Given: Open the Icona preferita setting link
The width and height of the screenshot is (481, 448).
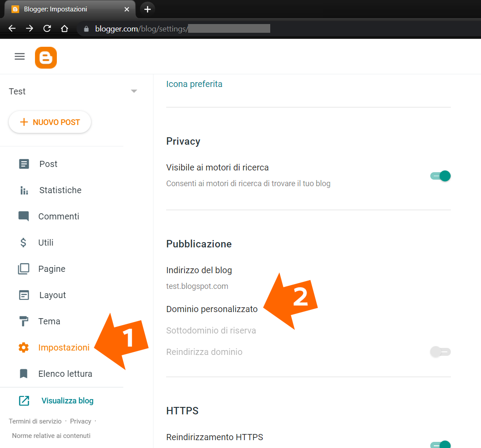Looking at the screenshot, I should coord(194,84).
